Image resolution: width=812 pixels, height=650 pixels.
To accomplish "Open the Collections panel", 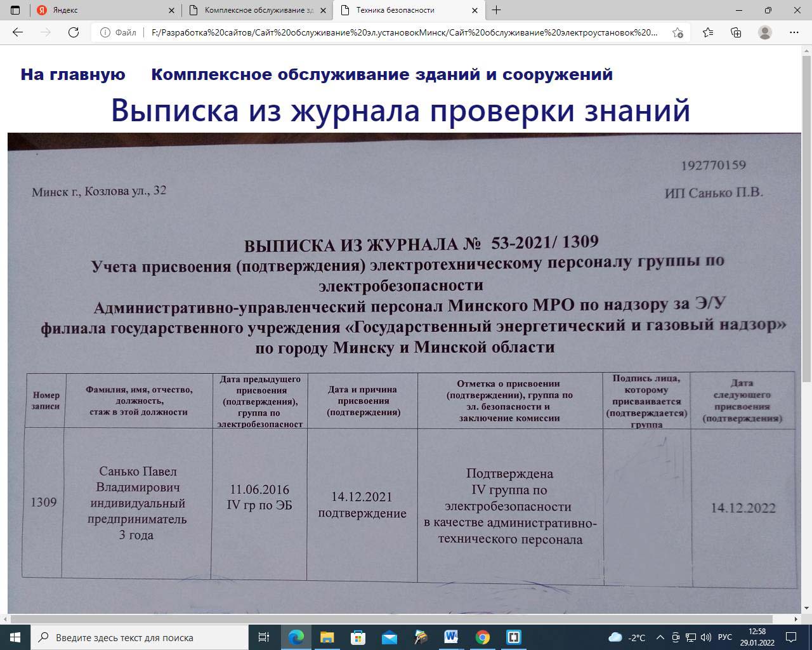I will 736,32.
